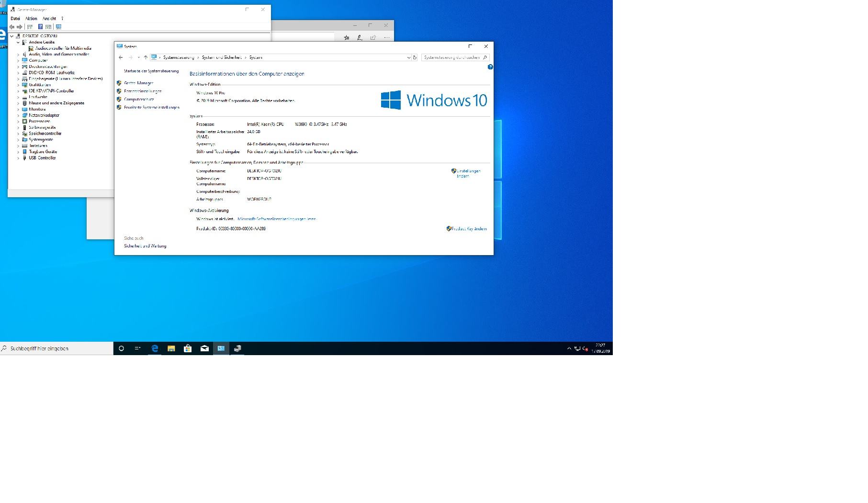Click the blue help icon in Geräte-Manager toolbar
Viewport: 868px width, 503px height.
tap(41, 27)
